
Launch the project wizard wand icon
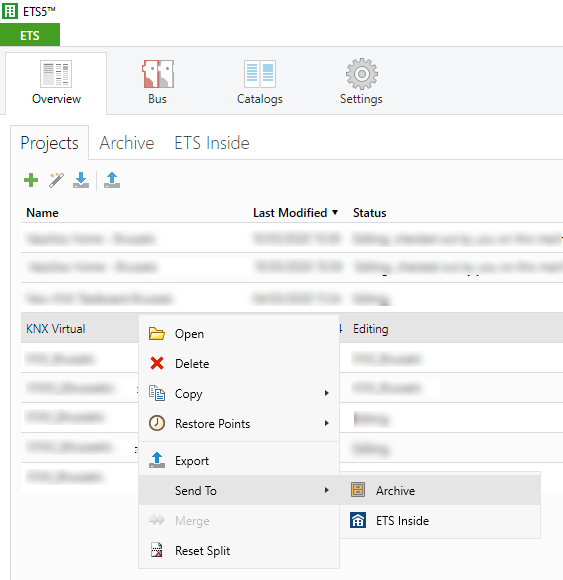[x=57, y=180]
